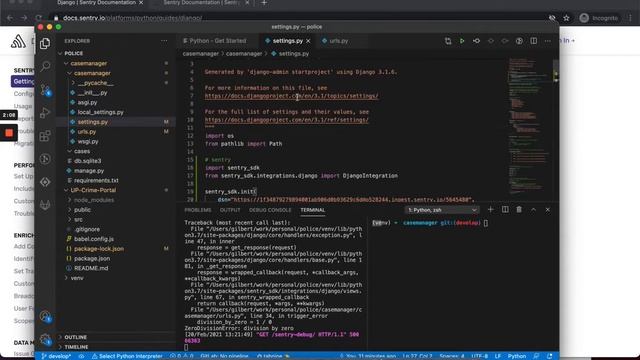Image resolution: width=640 pixels, height=360 pixels.
Task: Open the GitLab fox icon view
Action: [45, 205]
